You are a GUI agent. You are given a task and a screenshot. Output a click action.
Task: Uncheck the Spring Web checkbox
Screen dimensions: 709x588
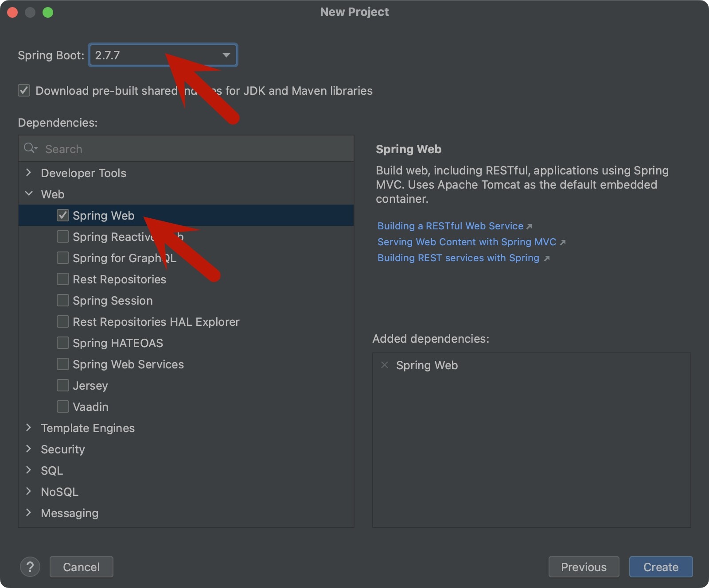(x=63, y=216)
